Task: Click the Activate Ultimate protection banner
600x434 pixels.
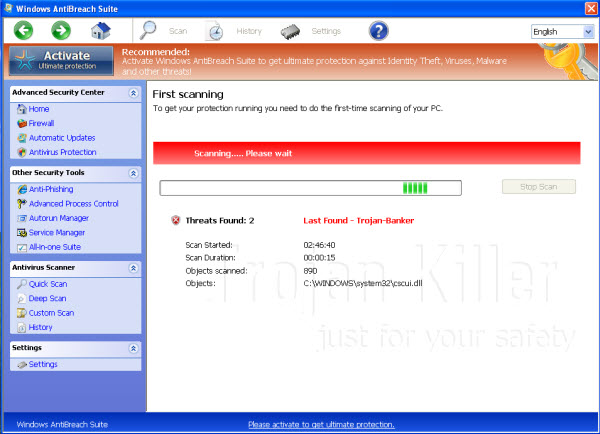Action: pyautogui.click(x=62, y=60)
